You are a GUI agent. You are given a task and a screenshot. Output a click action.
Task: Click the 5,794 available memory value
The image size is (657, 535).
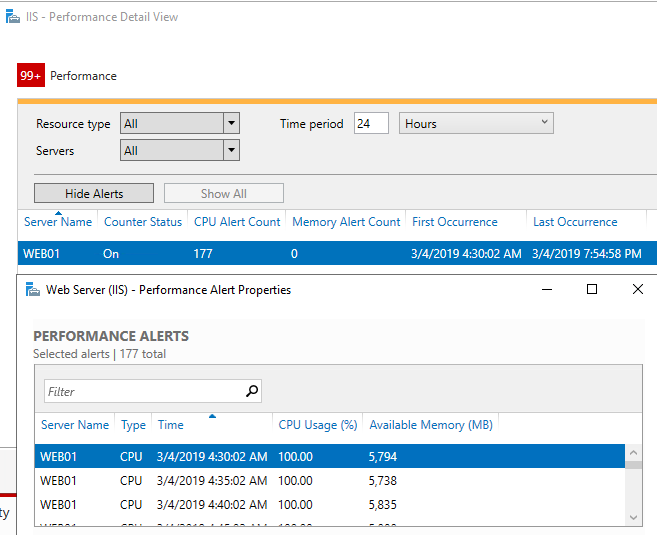click(x=383, y=456)
